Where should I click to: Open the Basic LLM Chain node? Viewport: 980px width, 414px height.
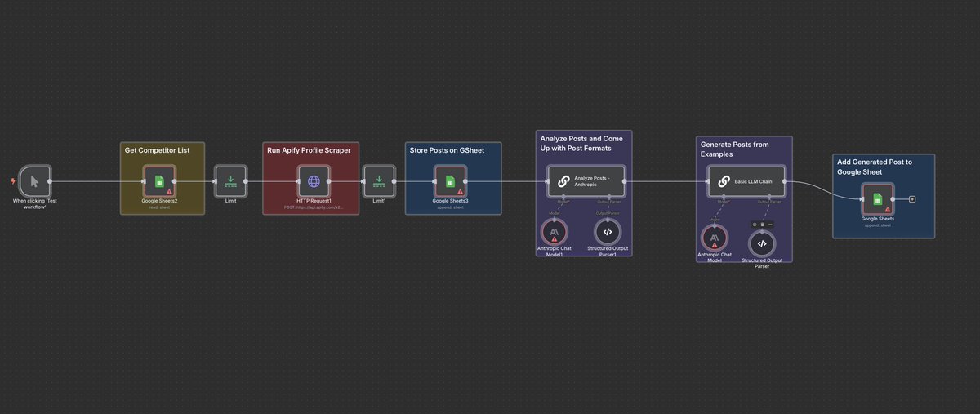(747, 181)
